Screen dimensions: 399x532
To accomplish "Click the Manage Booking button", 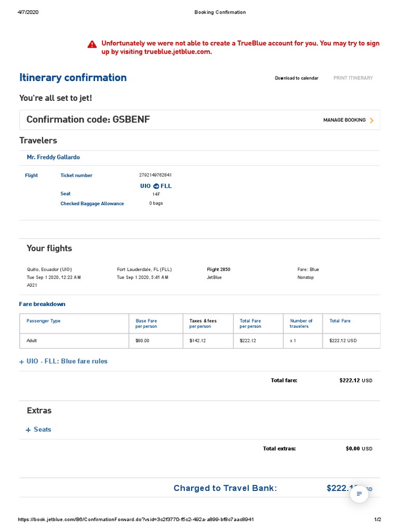I will pyautogui.click(x=344, y=120).
